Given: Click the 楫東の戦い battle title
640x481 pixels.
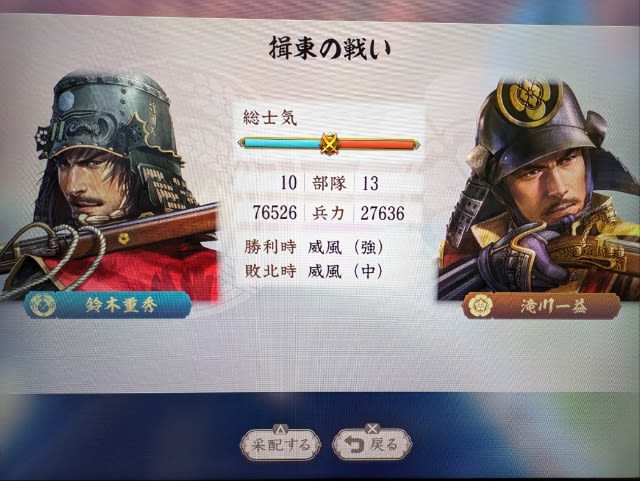Looking at the screenshot, I should 330,48.
